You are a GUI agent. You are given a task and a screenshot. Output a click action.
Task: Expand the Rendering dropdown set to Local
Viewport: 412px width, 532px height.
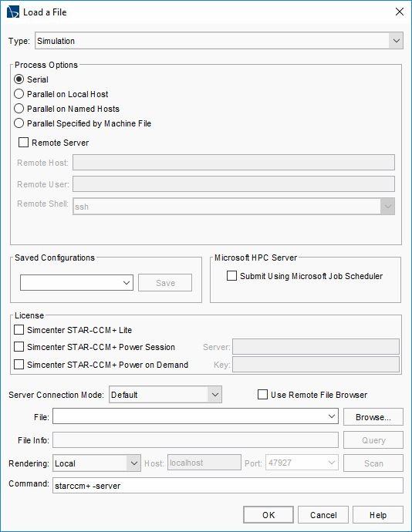click(x=96, y=463)
